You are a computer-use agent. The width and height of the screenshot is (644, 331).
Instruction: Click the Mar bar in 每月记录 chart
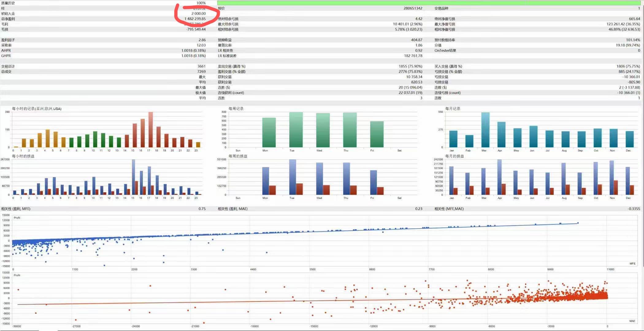tap(485, 130)
